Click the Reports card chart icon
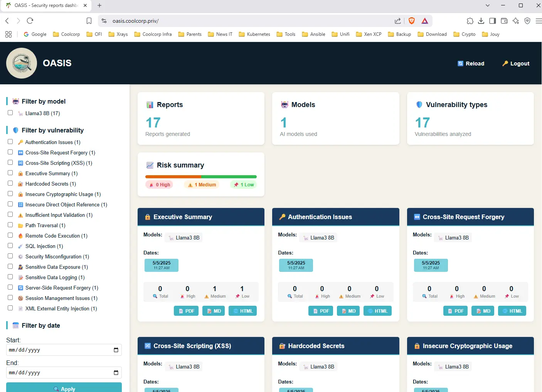542x392 pixels. tap(150, 105)
